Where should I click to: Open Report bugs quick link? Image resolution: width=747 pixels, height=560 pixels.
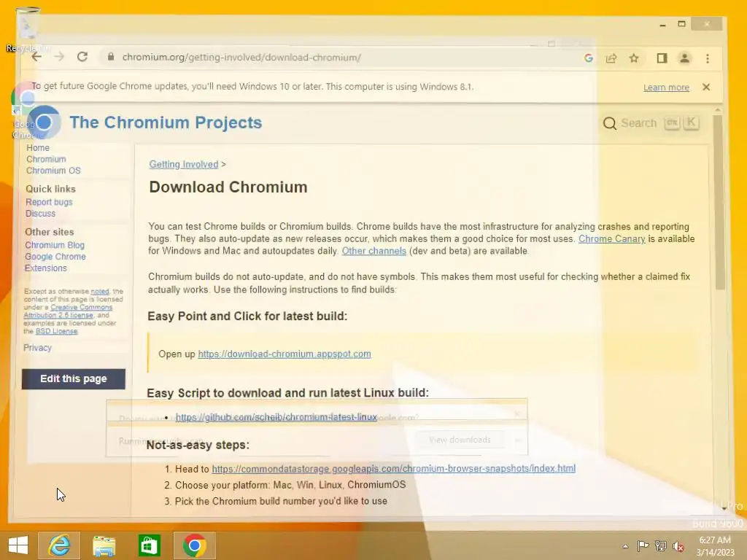click(49, 202)
